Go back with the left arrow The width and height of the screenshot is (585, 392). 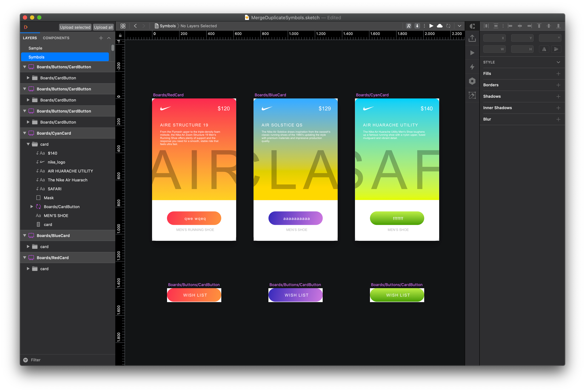click(x=135, y=26)
